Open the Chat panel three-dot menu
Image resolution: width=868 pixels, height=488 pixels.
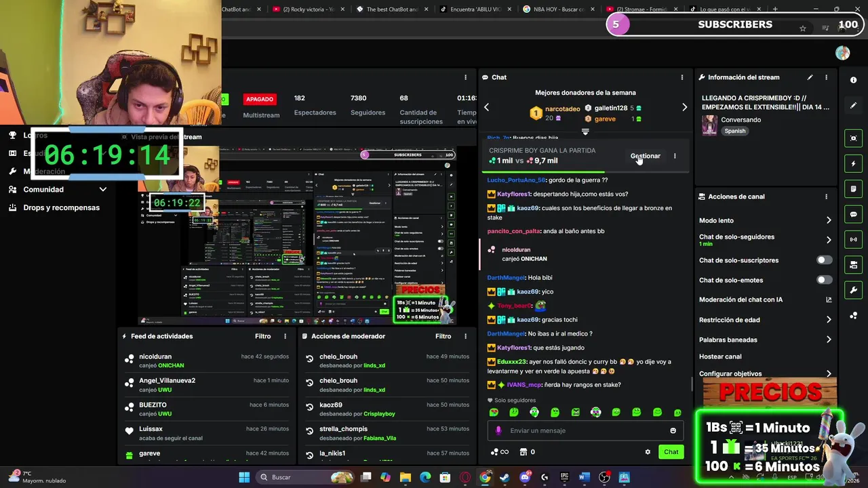[682, 77]
